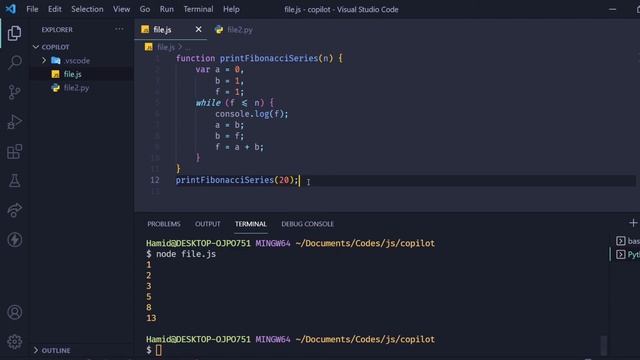Open the Run menu
Image resolution: width=640 pixels, height=360 pixels.
(167, 9)
